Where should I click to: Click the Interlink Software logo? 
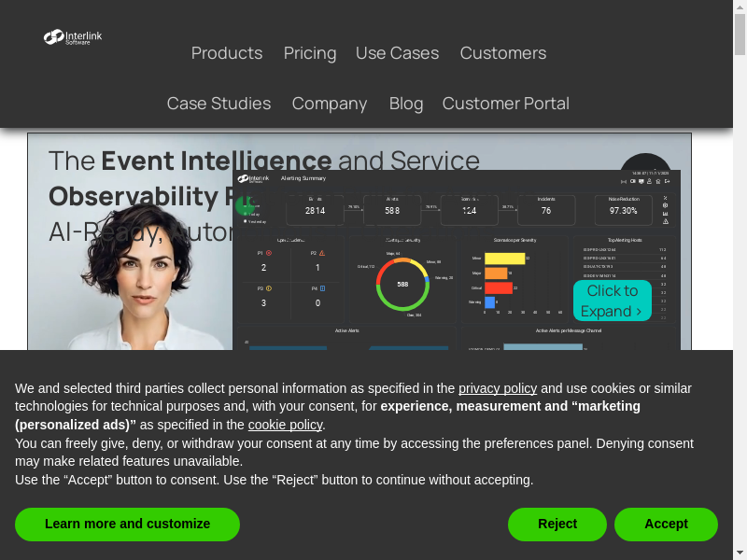click(73, 37)
